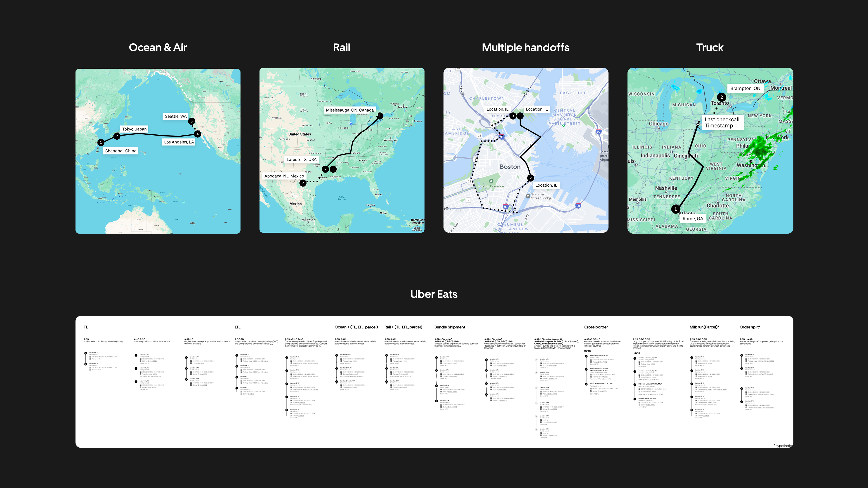868x488 pixels.
Task: Click the Boston Common park pin
Action: [x=491, y=181]
